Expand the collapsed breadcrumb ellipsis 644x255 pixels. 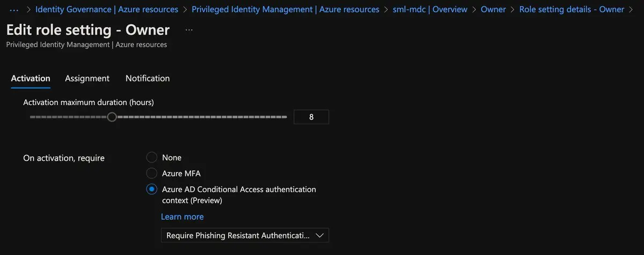click(14, 10)
